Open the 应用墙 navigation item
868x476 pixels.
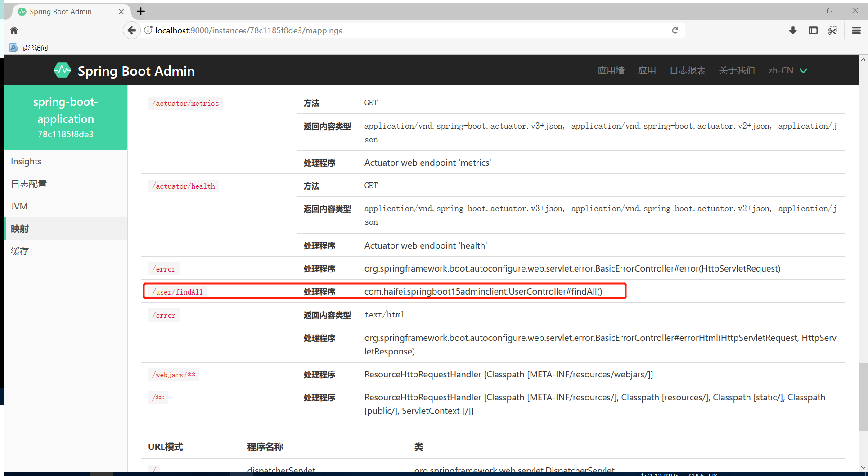point(611,70)
